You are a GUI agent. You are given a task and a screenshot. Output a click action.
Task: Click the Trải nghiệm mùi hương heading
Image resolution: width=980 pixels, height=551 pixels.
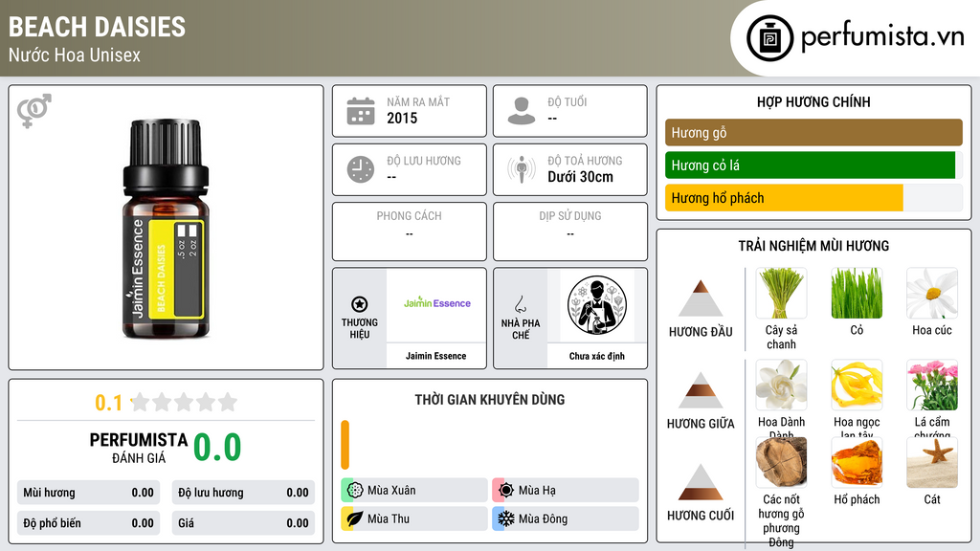813,246
